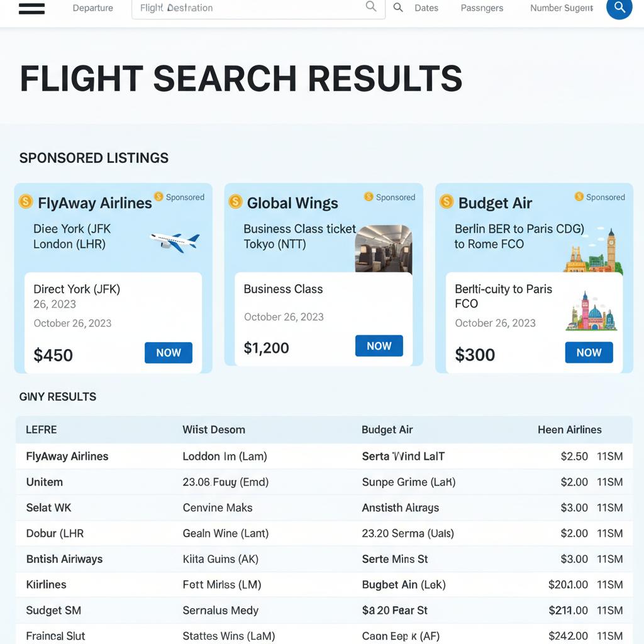Click the magnifier icon inside destination field

click(371, 7)
